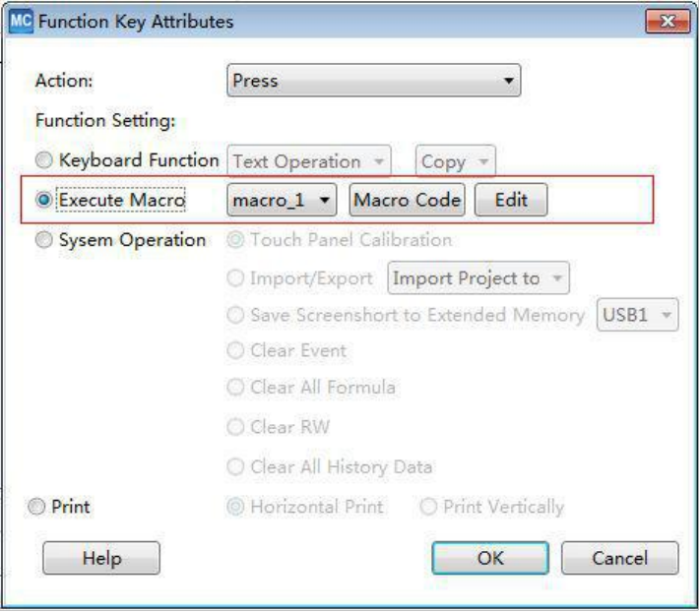Viewport: 700px width, 612px height.
Task: Click the Edit macro button
Action: [x=511, y=200]
